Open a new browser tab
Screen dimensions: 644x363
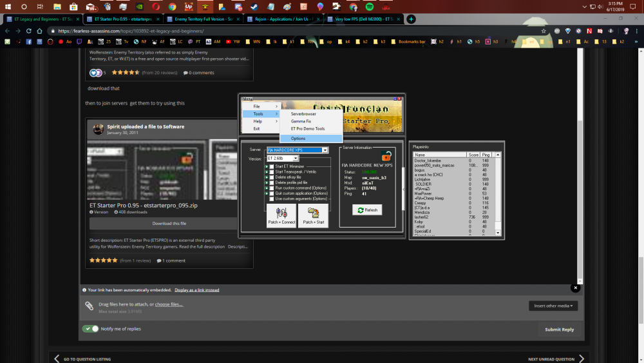click(x=411, y=19)
